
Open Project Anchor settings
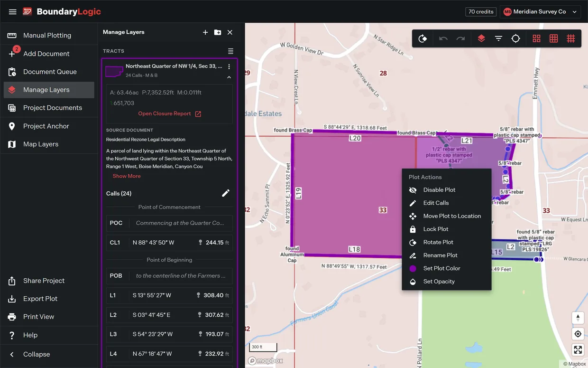click(49, 126)
